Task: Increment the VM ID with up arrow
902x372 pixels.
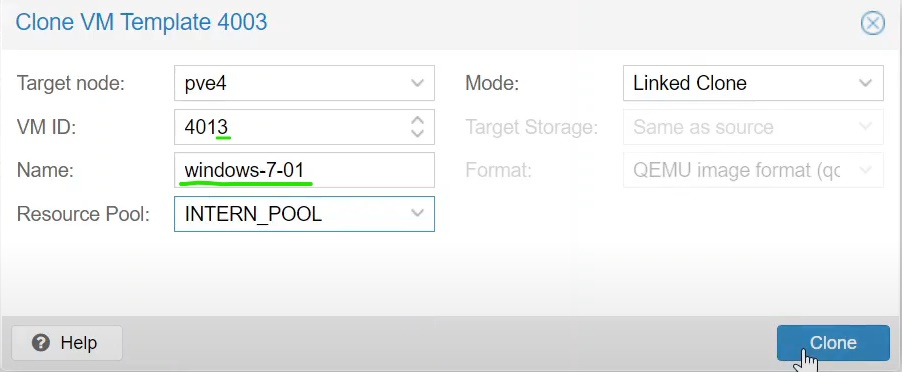Action: point(417,121)
